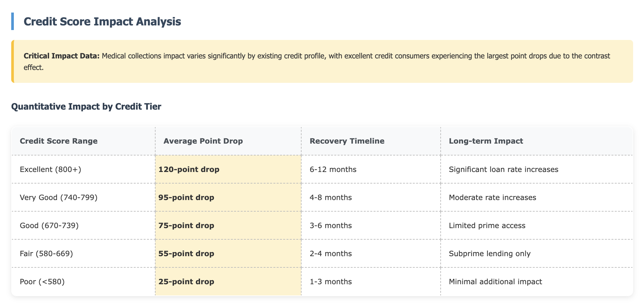Click the 4-8 months recovery cell
The image size is (644, 307).
point(371,197)
